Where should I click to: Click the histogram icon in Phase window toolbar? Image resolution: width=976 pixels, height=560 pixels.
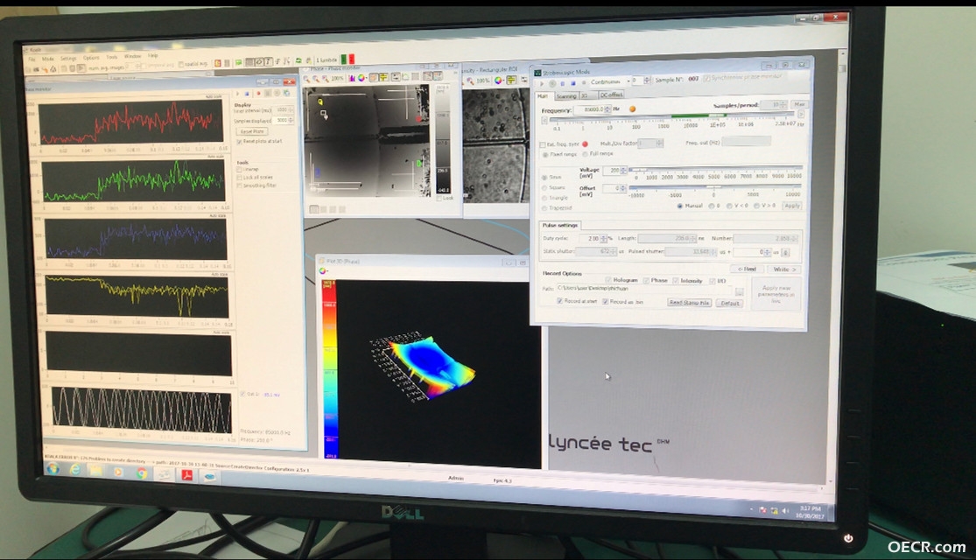pos(352,78)
